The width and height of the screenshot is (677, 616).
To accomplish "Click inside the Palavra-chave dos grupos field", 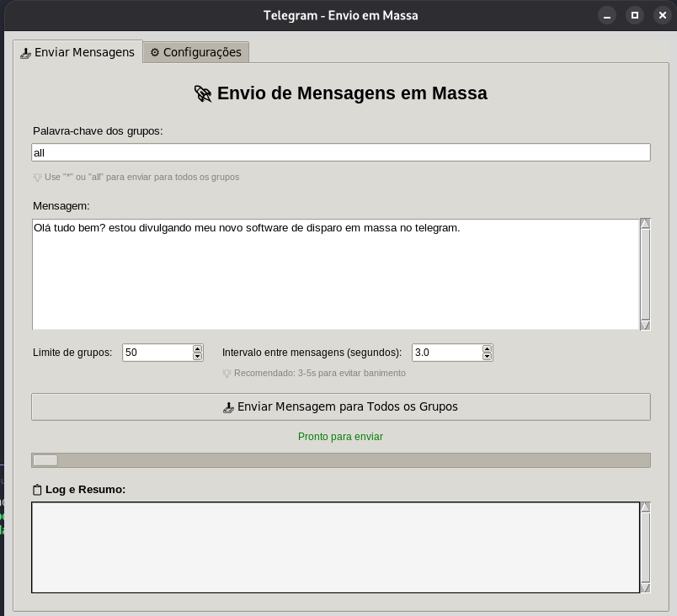I will tap(340, 151).
